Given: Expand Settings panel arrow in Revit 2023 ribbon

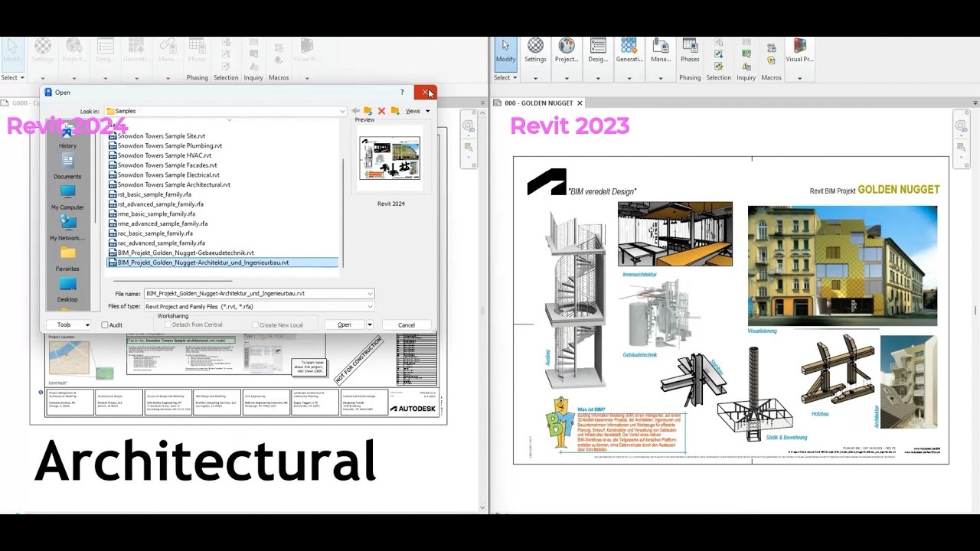Looking at the screenshot, I should tap(535, 77).
